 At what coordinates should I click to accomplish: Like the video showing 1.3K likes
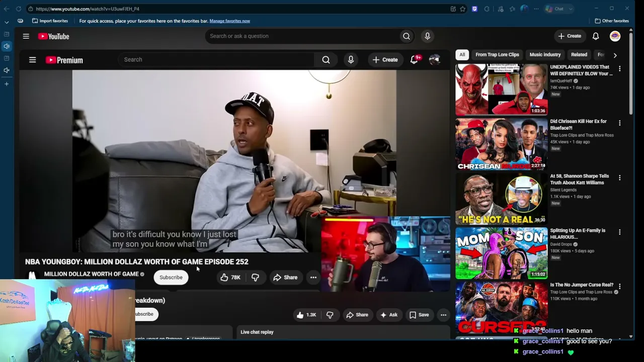[306, 315]
